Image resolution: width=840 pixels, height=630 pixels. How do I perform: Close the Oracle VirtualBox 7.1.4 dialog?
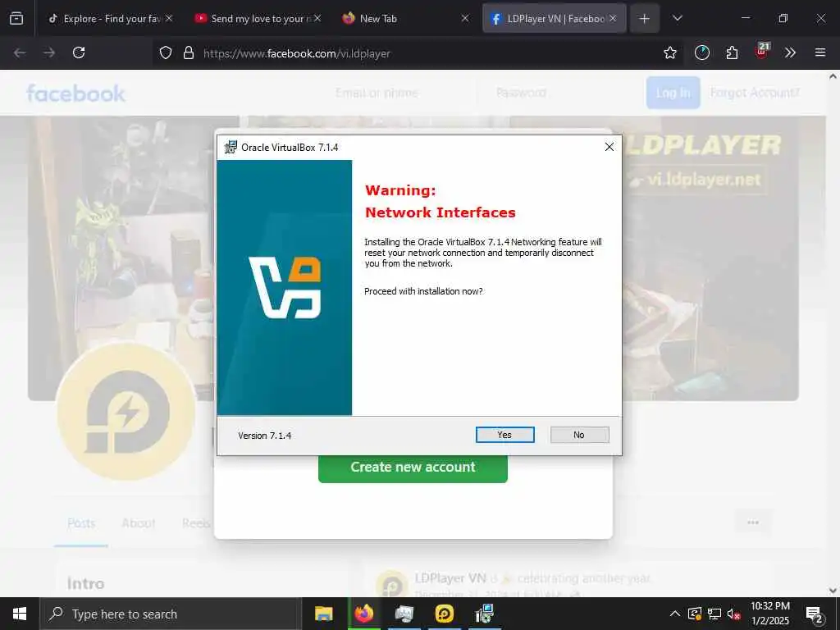pos(609,147)
